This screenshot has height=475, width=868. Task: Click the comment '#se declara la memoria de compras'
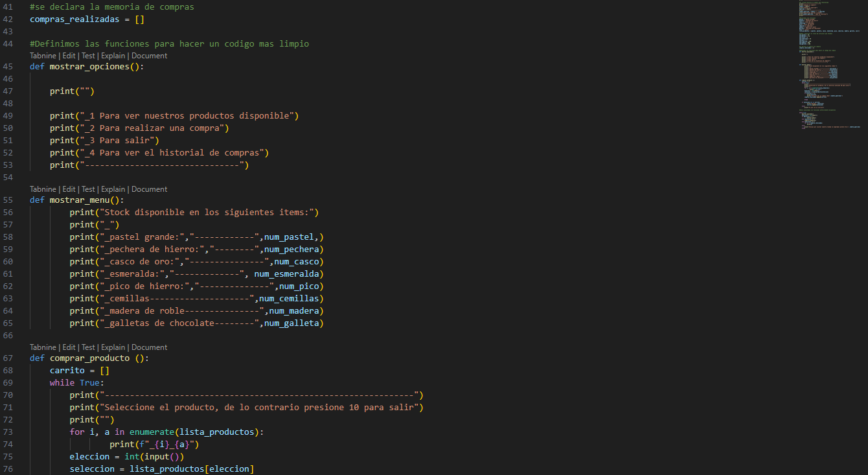(x=112, y=7)
